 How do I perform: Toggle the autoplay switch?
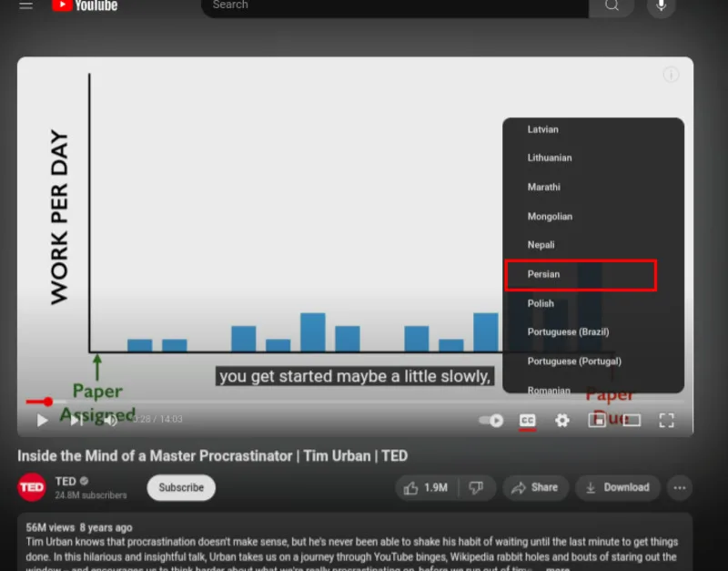tap(491, 421)
